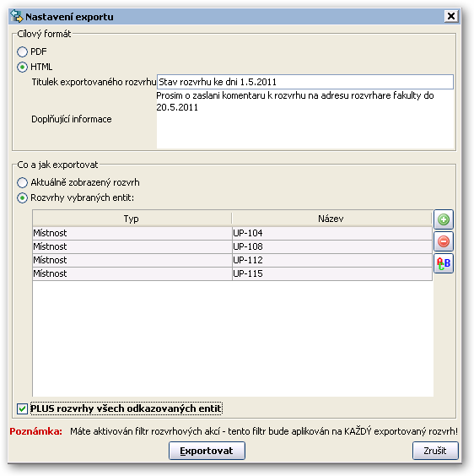
Task: Select the HTML format radio button
Action: [22, 67]
